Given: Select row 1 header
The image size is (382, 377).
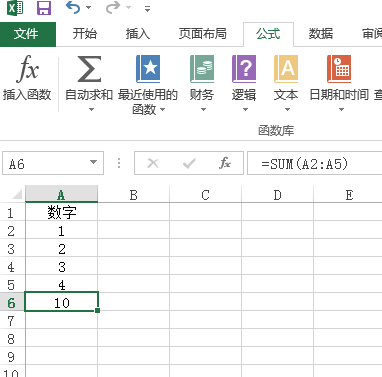Looking at the screenshot, I should coord(12,212).
